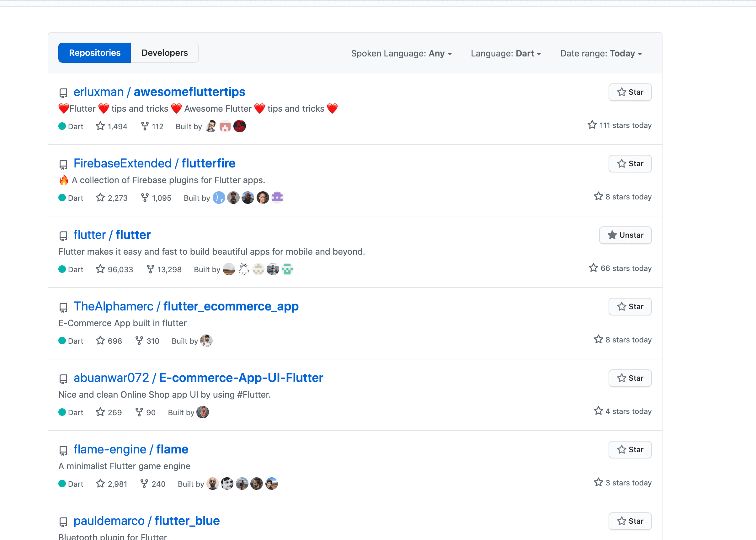This screenshot has width=756, height=540.
Task: Click last contributor avatar of flame
Action: (x=271, y=484)
